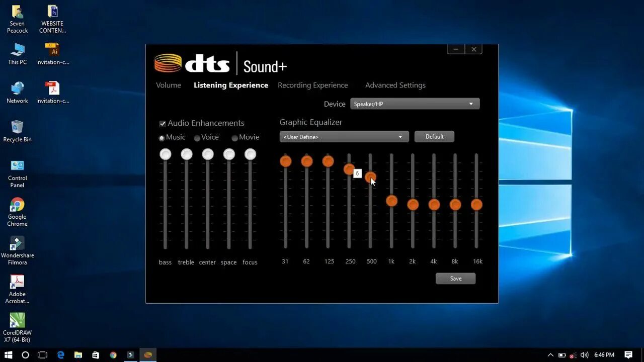Click the center slider knob
Image resolution: width=644 pixels, height=362 pixels.
208,154
